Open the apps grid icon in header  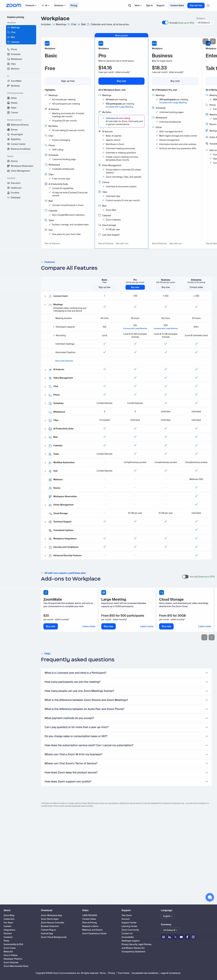point(208,6)
